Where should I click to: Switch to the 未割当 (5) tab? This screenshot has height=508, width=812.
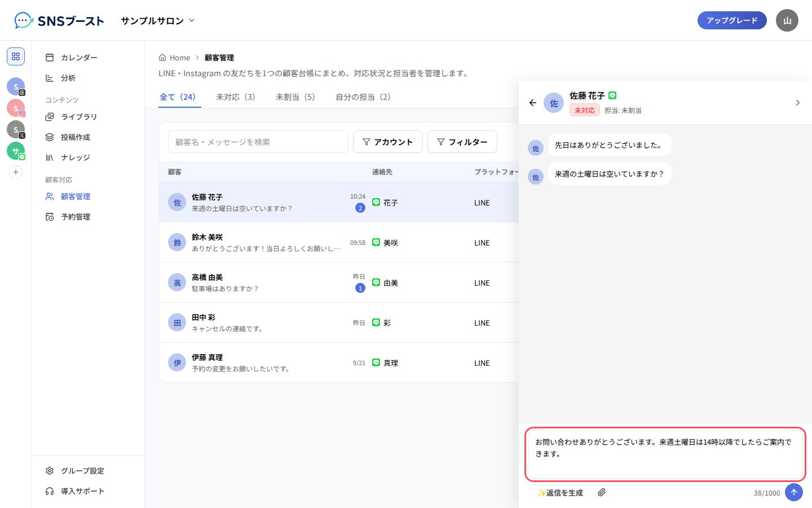295,97
